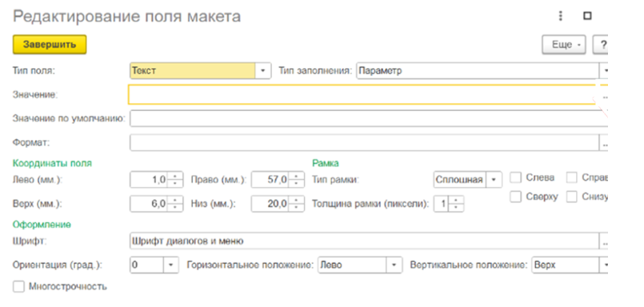Decrease the Толщина рамки value
This screenshot has height=307, width=644.
[x=456, y=208]
